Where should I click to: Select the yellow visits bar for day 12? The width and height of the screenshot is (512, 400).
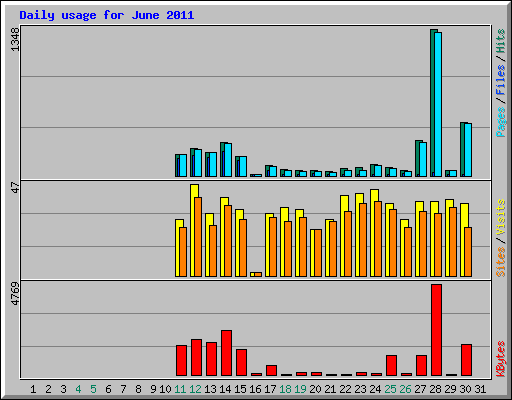[x=194, y=230]
